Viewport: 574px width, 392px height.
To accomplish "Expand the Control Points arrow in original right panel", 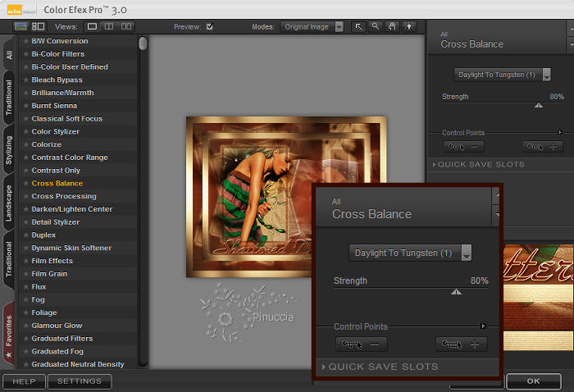I will (560, 133).
